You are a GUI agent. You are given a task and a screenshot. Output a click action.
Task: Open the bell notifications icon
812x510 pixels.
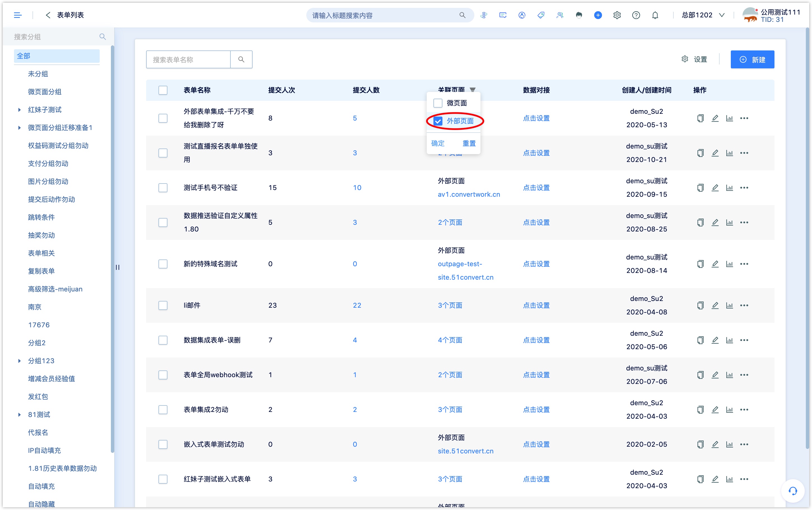[x=655, y=15]
